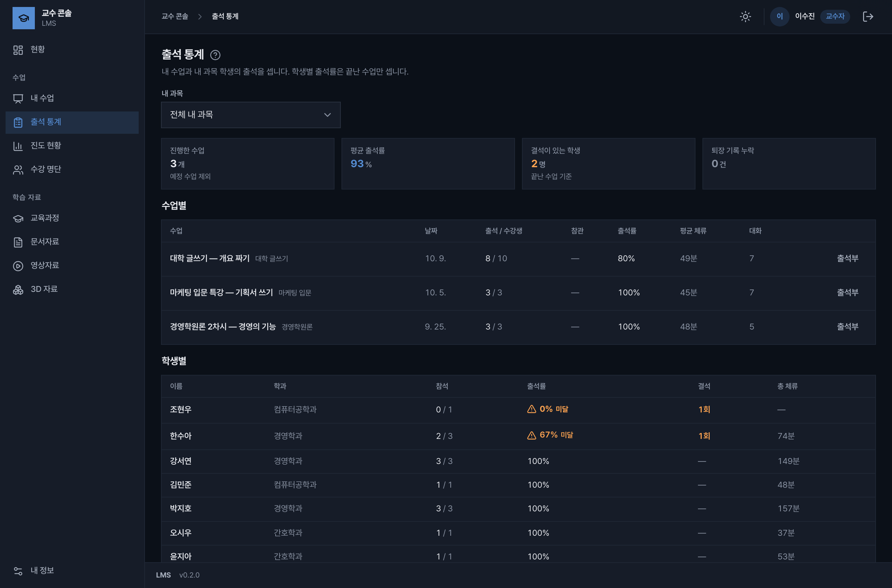Click warning icon in 조현우 row
The height and width of the screenshot is (588, 892).
point(531,409)
